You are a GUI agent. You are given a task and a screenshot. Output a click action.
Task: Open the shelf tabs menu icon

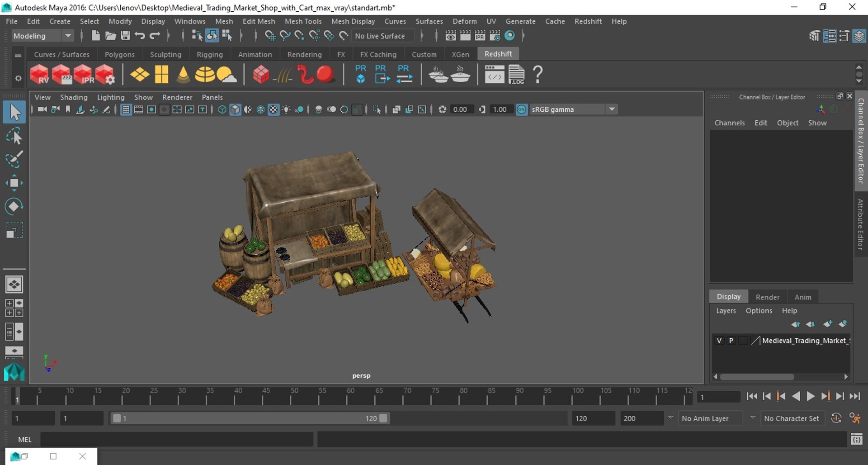click(x=18, y=55)
